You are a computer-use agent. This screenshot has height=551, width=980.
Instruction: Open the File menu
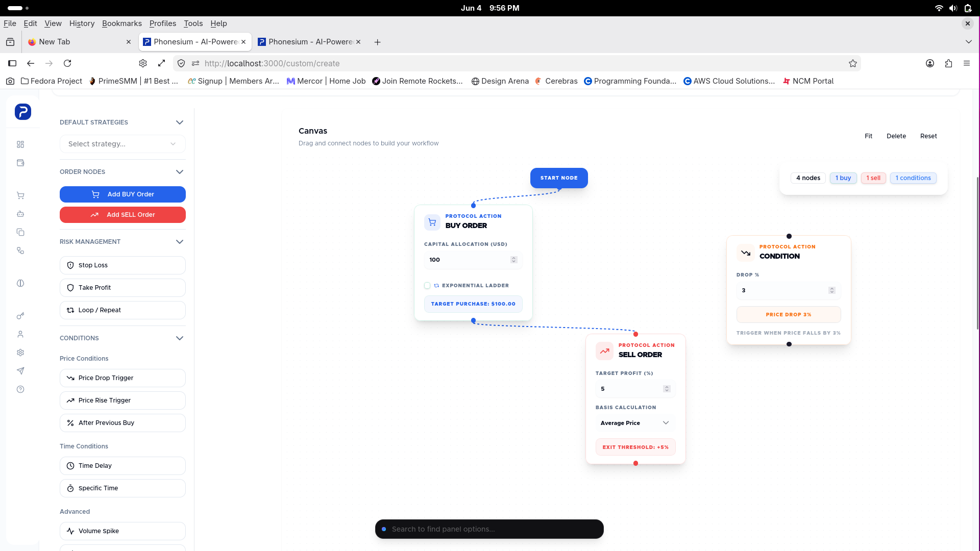tap(10, 23)
